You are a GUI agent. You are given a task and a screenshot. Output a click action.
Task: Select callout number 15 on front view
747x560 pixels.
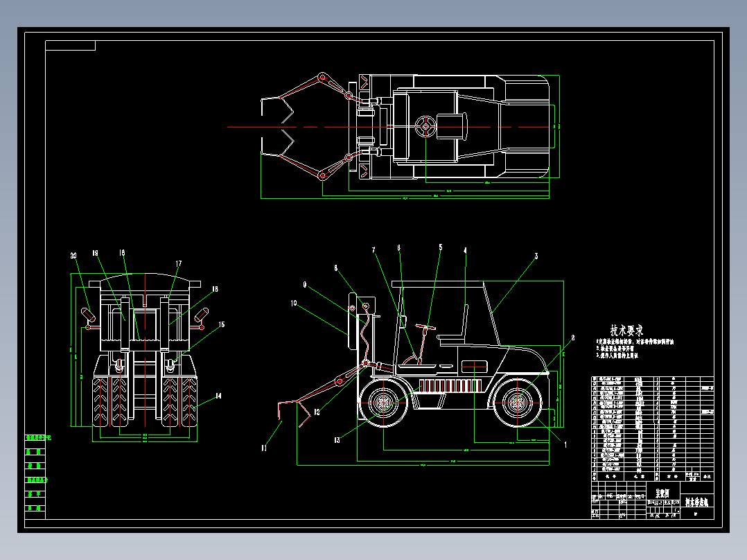[222, 324]
